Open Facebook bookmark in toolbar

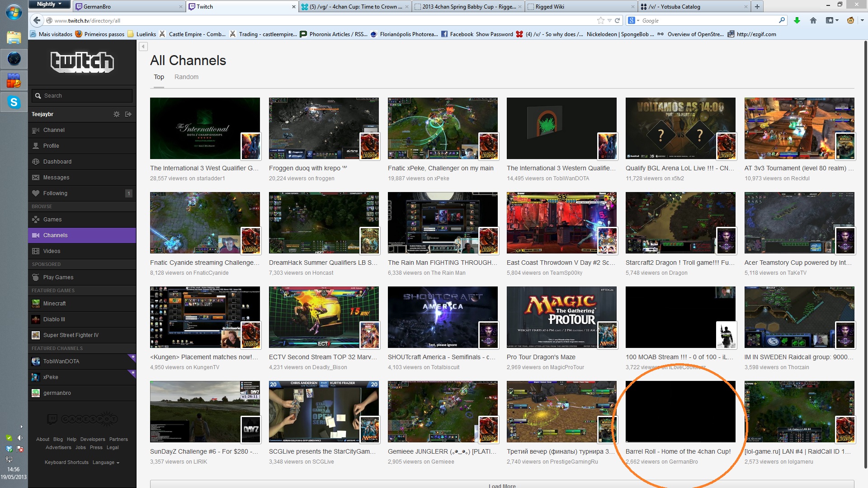(457, 34)
